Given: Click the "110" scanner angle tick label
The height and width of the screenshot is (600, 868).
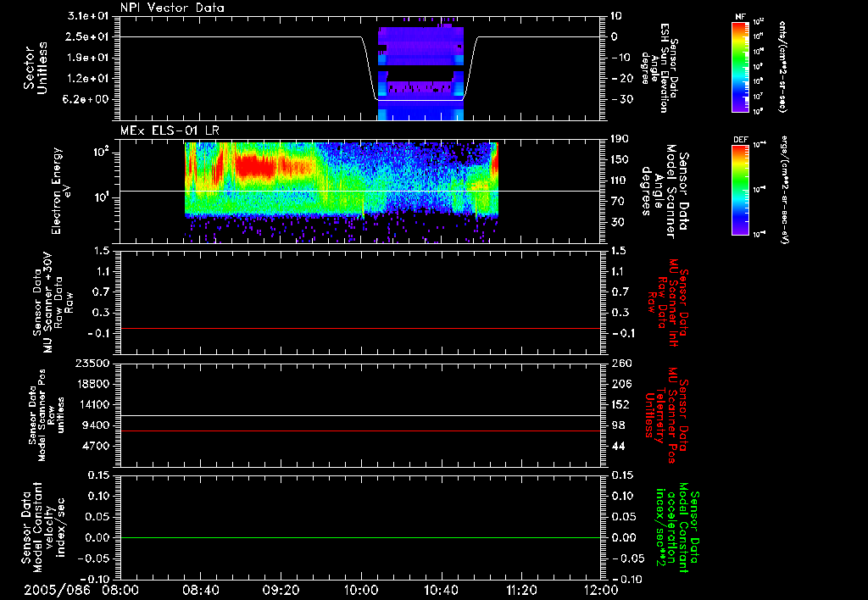Looking at the screenshot, I should tap(620, 181).
